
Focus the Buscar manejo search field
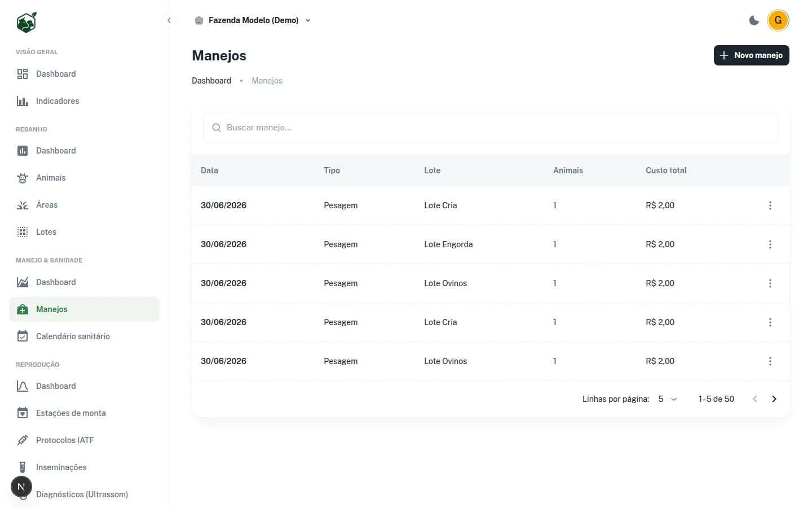[491, 128]
